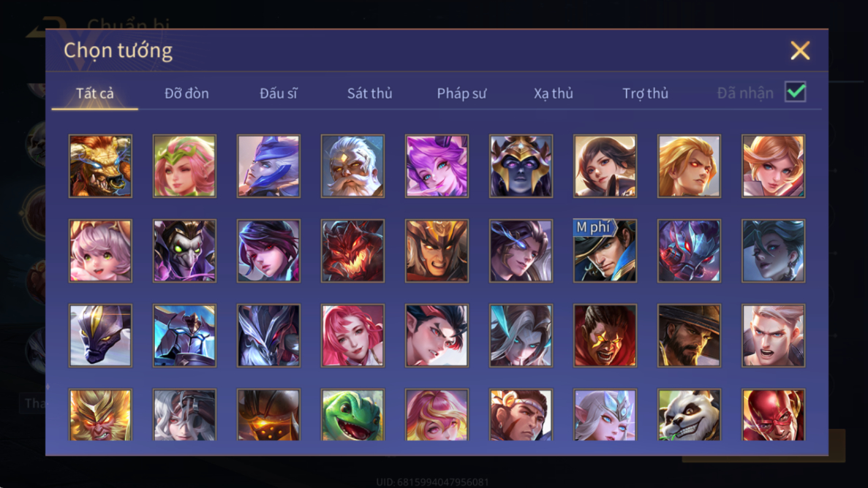
Task: Select the green chameleon hero portrait
Action: tap(352, 415)
